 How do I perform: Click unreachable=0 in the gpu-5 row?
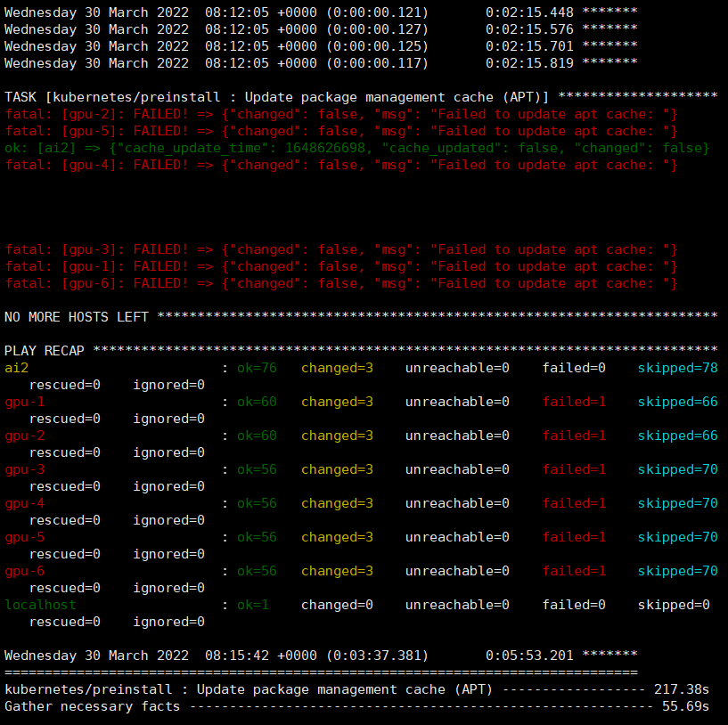pyautogui.click(x=457, y=537)
